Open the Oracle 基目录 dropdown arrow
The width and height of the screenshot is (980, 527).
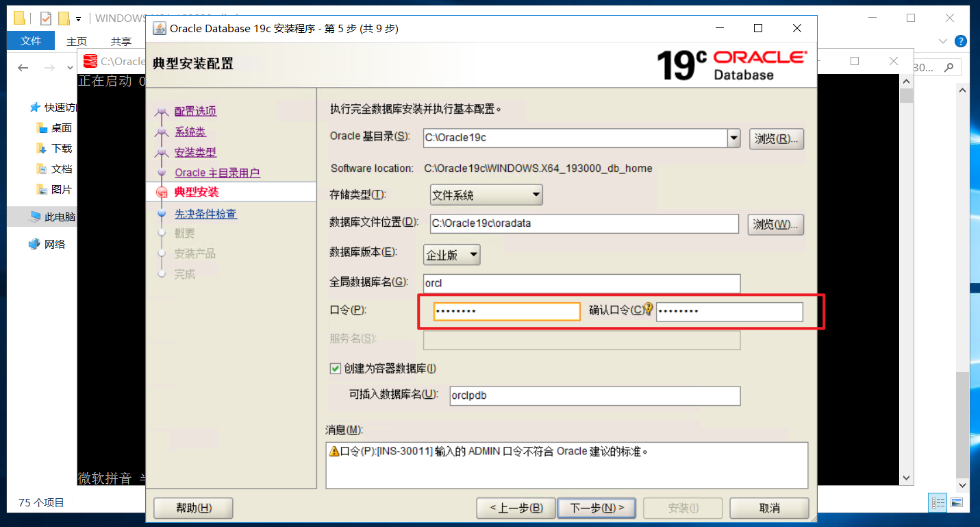point(733,138)
